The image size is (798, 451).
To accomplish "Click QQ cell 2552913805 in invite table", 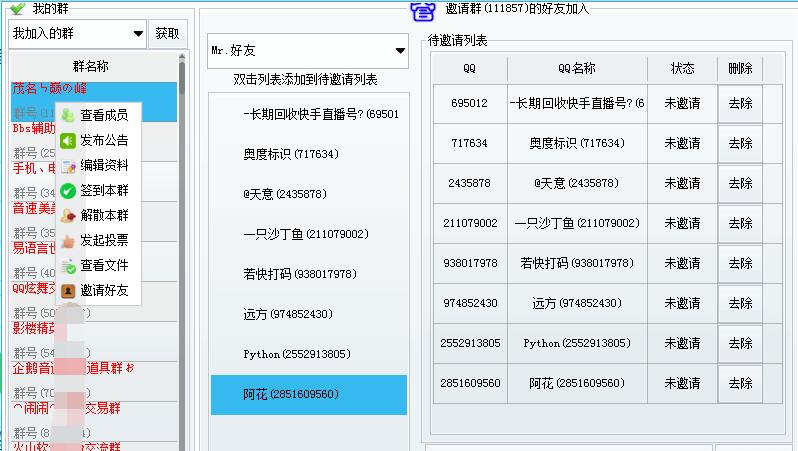I will tap(470, 344).
